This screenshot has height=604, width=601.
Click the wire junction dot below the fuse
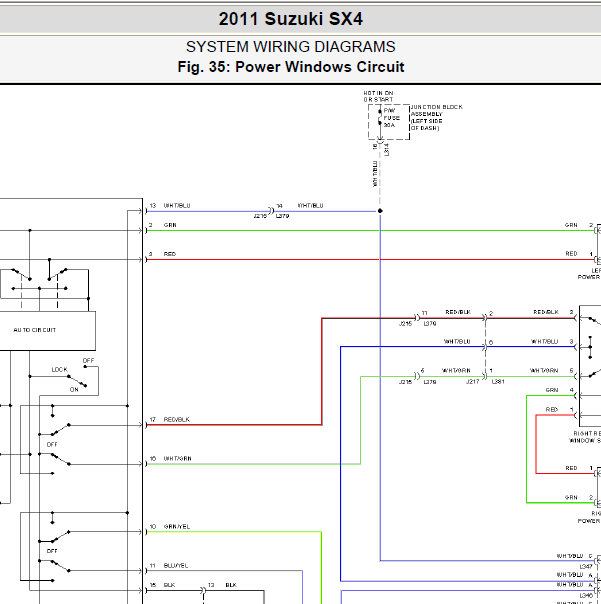pos(380,211)
